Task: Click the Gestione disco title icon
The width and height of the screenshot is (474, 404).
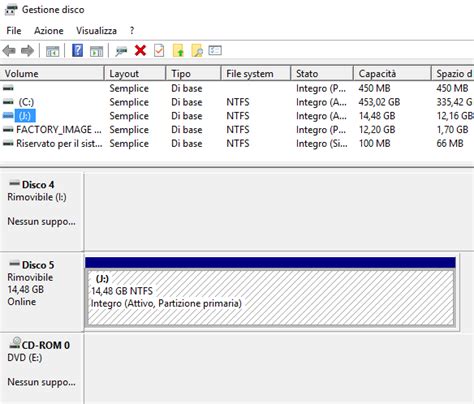Action: (x=11, y=10)
